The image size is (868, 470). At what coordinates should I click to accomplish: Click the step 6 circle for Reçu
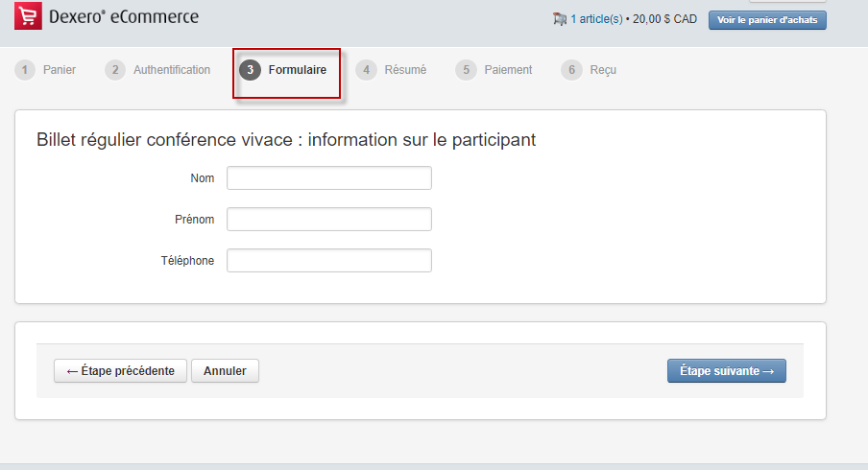click(572, 70)
